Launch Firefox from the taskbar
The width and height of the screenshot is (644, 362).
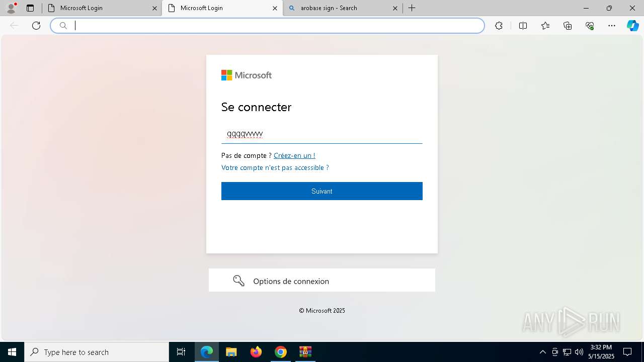pos(256,352)
